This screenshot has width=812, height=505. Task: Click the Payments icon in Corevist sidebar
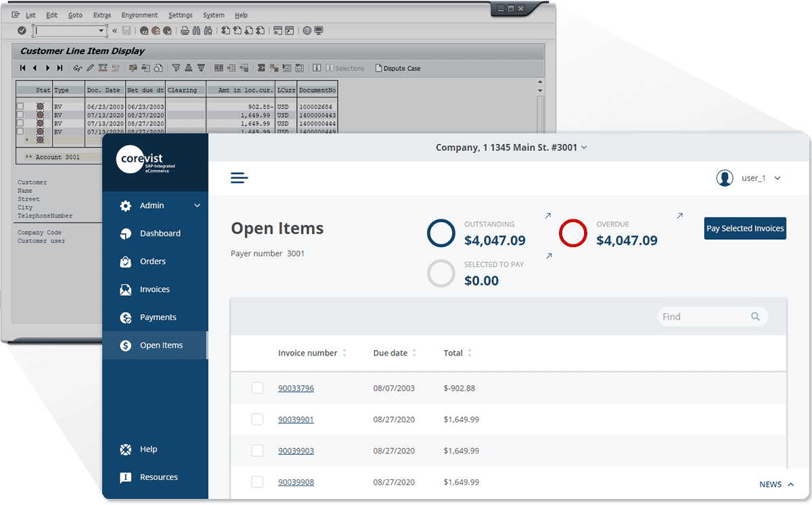(125, 317)
